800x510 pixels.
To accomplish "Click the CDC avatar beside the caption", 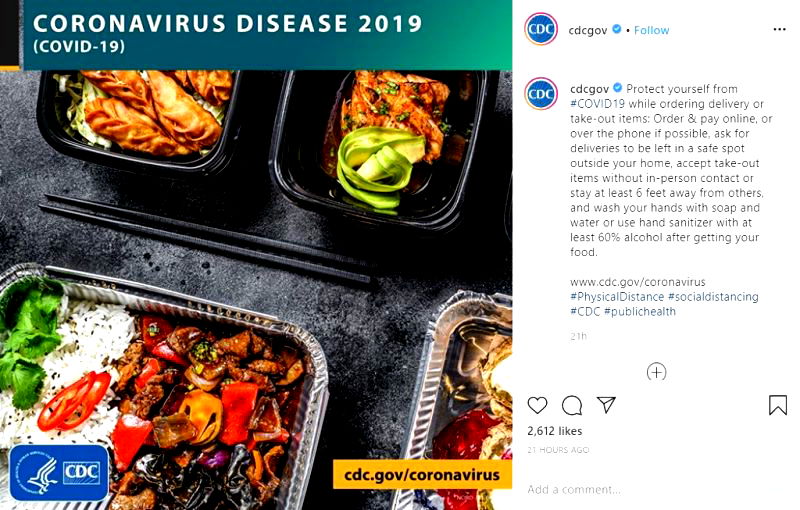I will click(541, 94).
